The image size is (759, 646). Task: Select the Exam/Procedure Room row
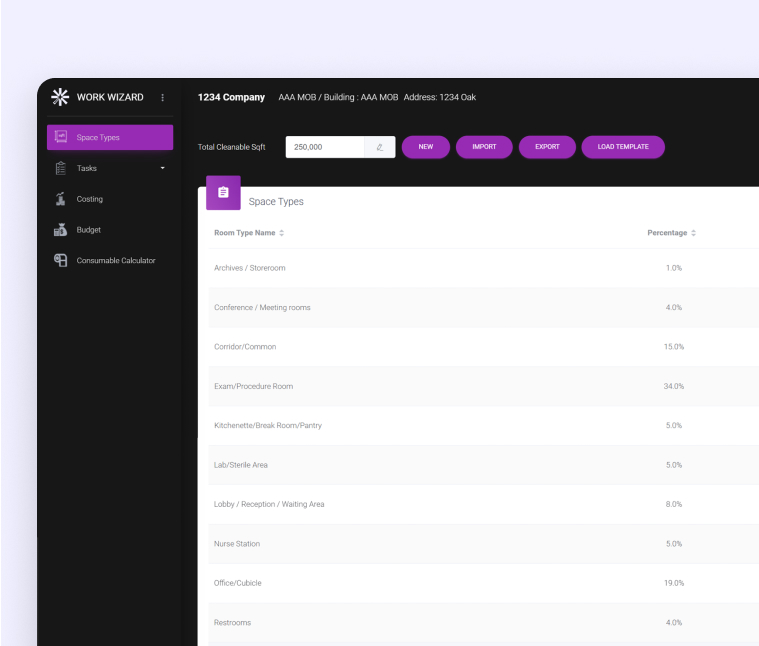[484, 386]
